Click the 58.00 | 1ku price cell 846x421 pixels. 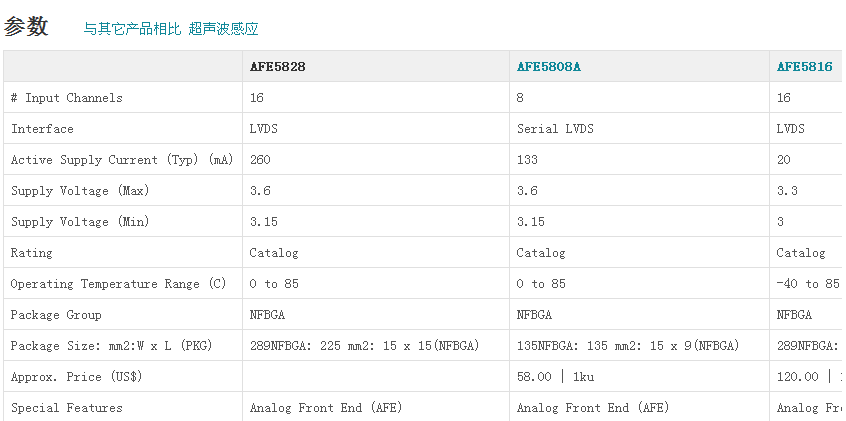555,377
